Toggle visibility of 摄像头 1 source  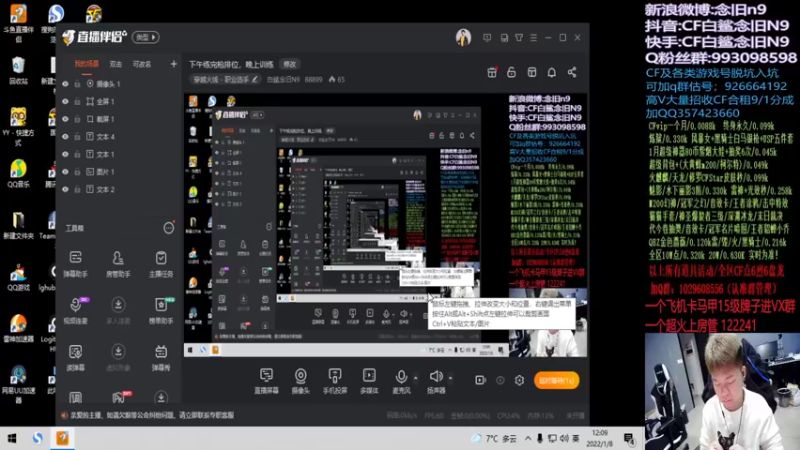pyautogui.click(x=65, y=84)
